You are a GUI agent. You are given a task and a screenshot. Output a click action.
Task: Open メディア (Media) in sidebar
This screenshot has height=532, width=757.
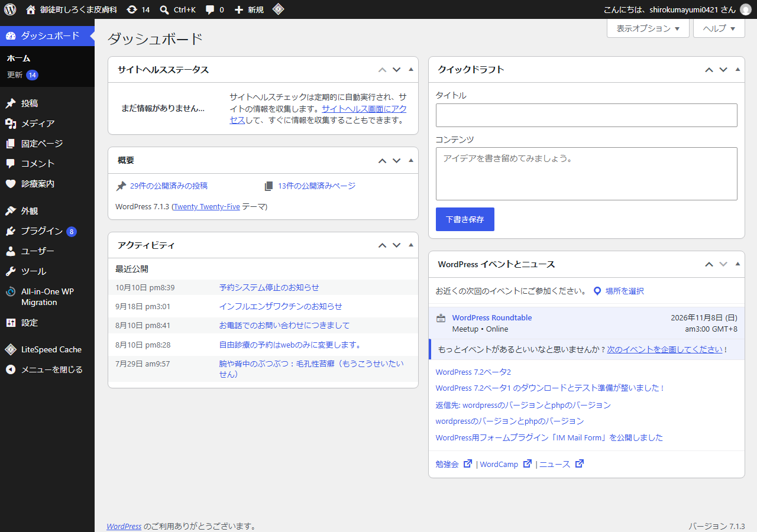pos(47,124)
